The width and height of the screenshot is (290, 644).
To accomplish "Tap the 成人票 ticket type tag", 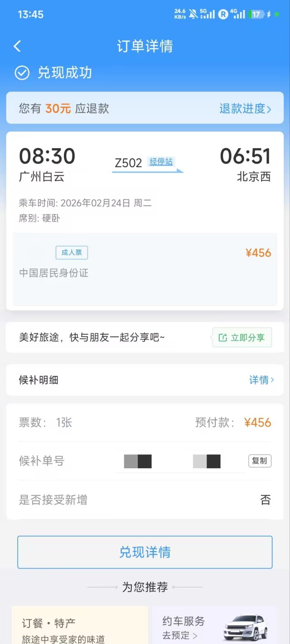I will 72,253.
